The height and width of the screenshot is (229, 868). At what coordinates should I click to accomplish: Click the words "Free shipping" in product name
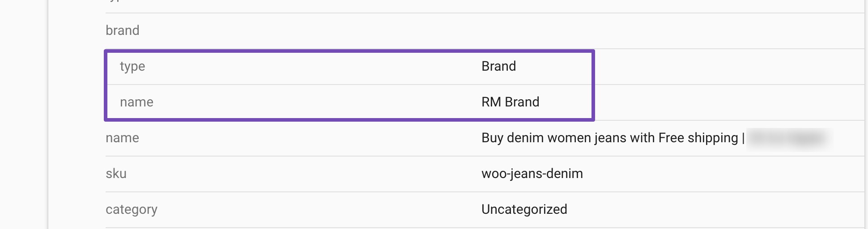pos(698,138)
